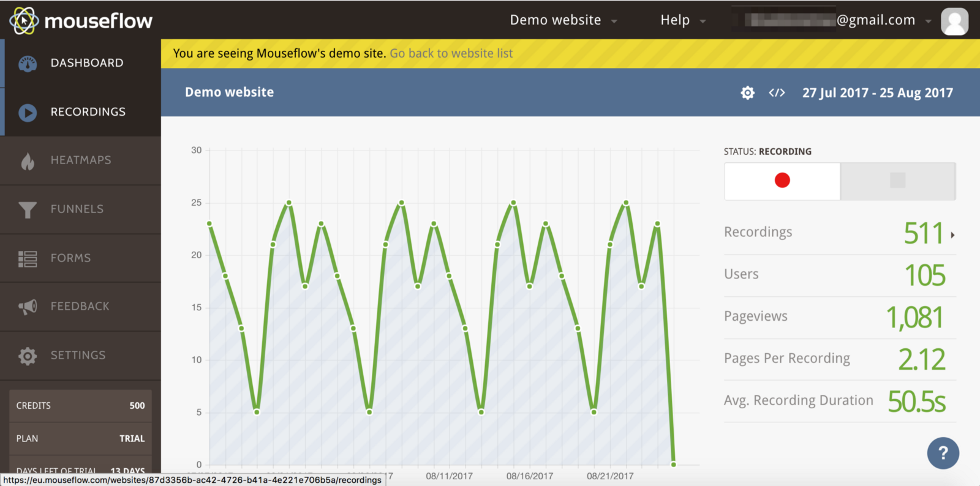Click the PLAN TRIAL row
980x486 pixels.
click(80, 439)
